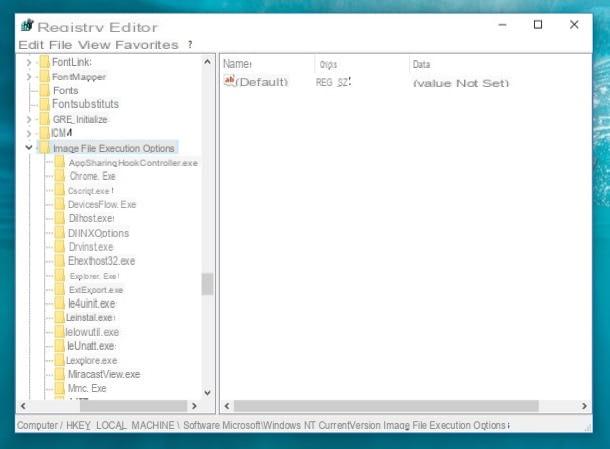Screen dimensions: 610x449
Task: Click the FontLink folder icon
Action: click(45, 62)
